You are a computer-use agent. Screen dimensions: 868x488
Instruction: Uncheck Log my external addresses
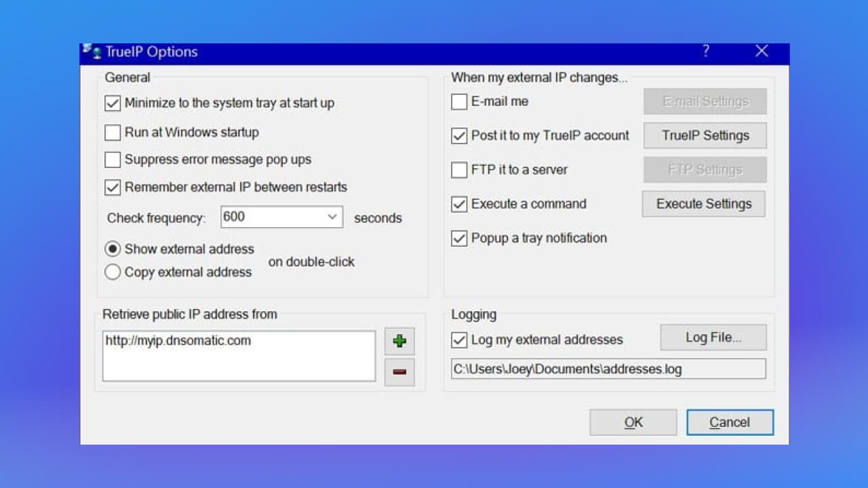pyautogui.click(x=459, y=340)
